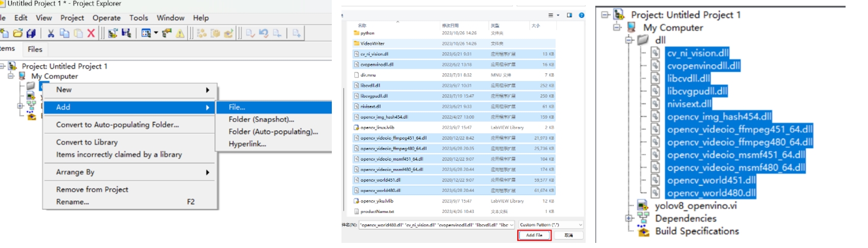
Task: Toggle the preview pane icon in file dialog
Action: [x=569, y=15]
